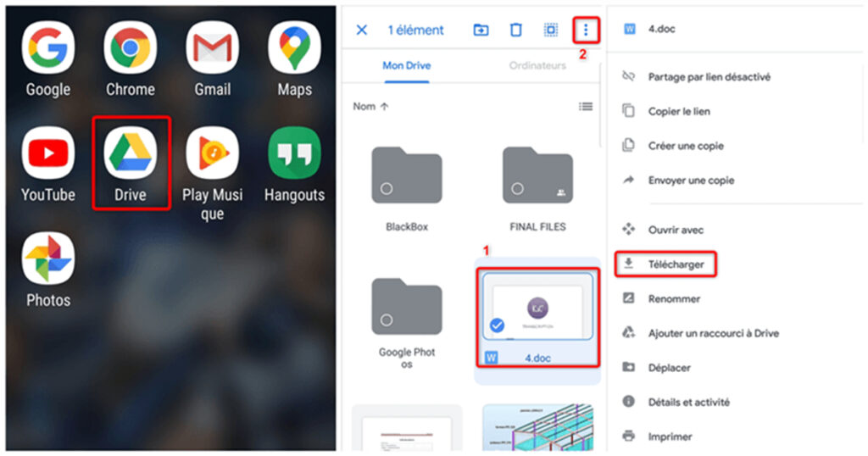
Task: Click the 4.doc title in menu header
Action: [x=661, y=29]
